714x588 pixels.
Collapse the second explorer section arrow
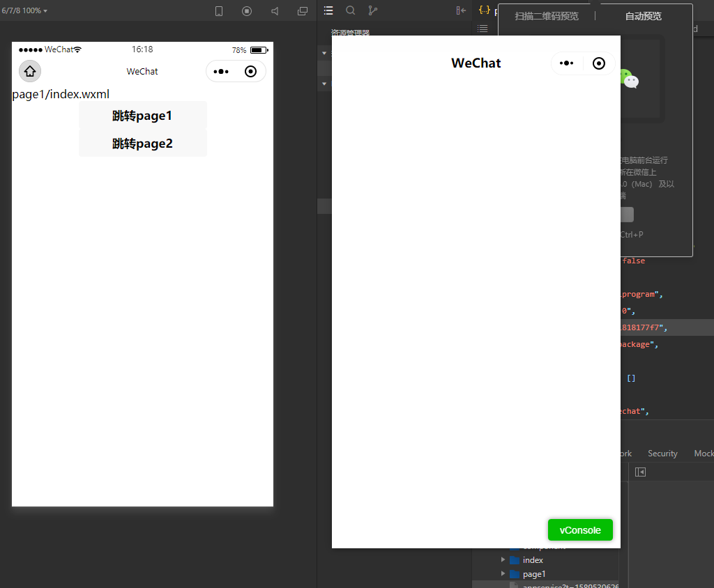[x=324, y=84]
